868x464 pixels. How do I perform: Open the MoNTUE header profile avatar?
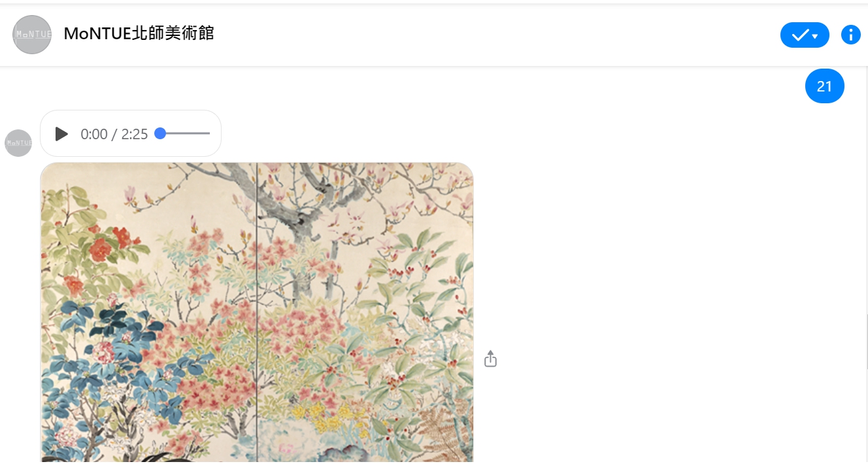[32, 35]
